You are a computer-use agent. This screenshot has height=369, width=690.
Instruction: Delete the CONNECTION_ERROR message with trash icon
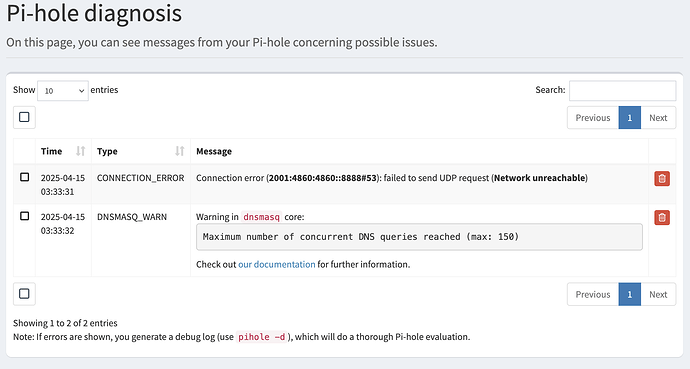(662, 179)
